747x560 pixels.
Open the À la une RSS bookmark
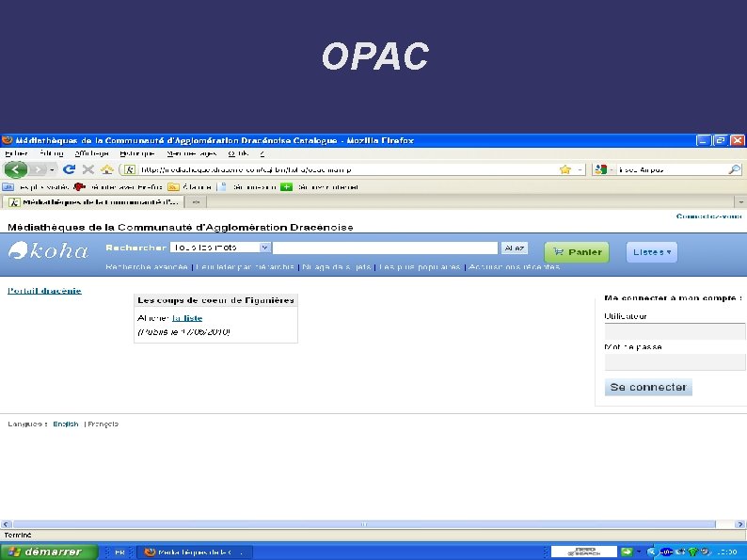(190, 187)
